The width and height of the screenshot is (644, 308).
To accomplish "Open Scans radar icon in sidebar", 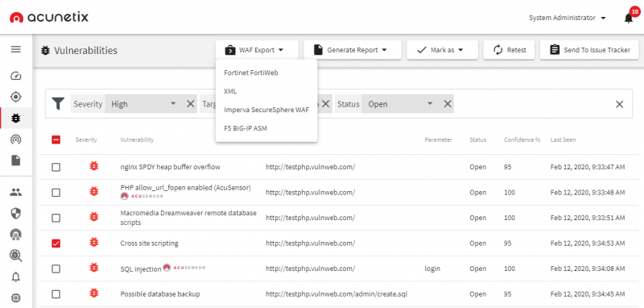I will [x=15, y=139].
